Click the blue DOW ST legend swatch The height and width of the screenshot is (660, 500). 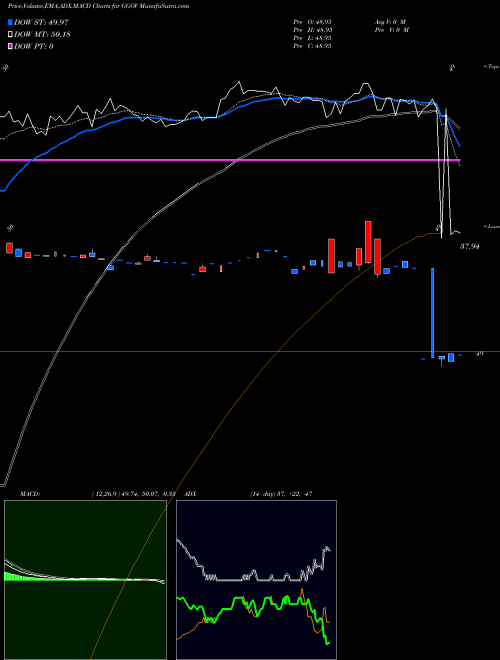click(x=11, y=22)
